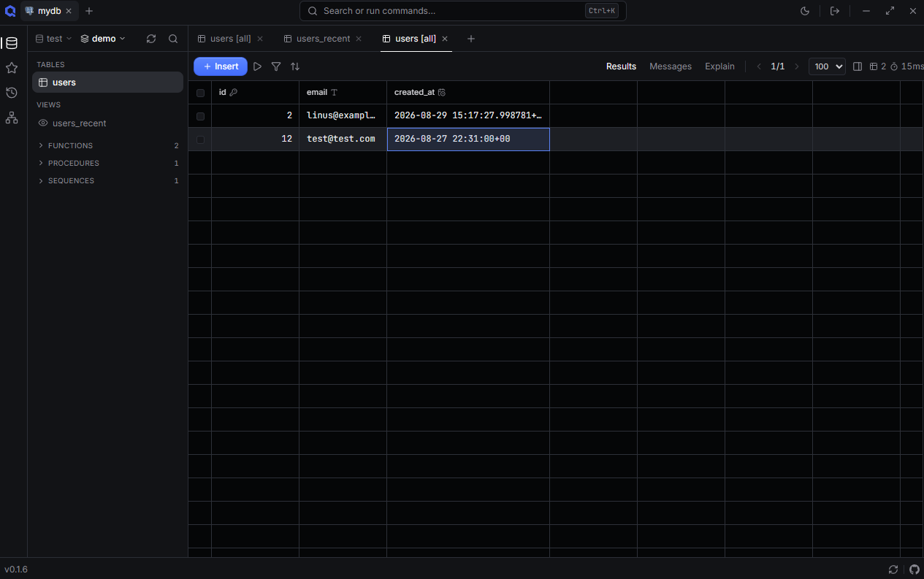Open the GitHub icon in status bar

click(x=915, y=570)
